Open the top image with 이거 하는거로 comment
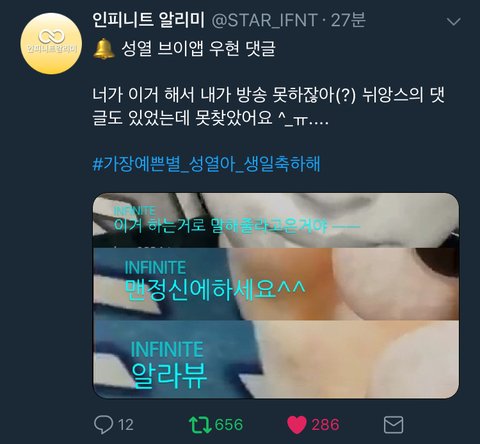Image resolution: width=480 pixels, height=444 pixels. click(x=276, y=220)
